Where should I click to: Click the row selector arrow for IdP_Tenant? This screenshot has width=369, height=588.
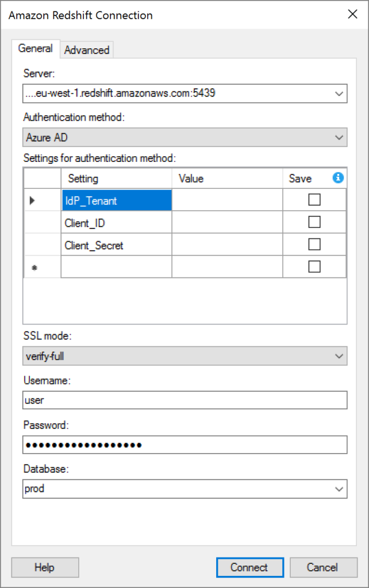pos(32,200)
